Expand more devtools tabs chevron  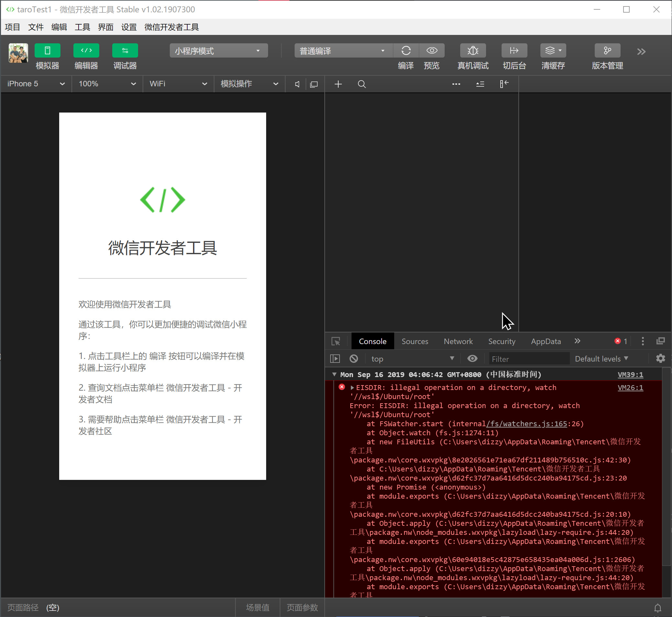click(578, 341)
